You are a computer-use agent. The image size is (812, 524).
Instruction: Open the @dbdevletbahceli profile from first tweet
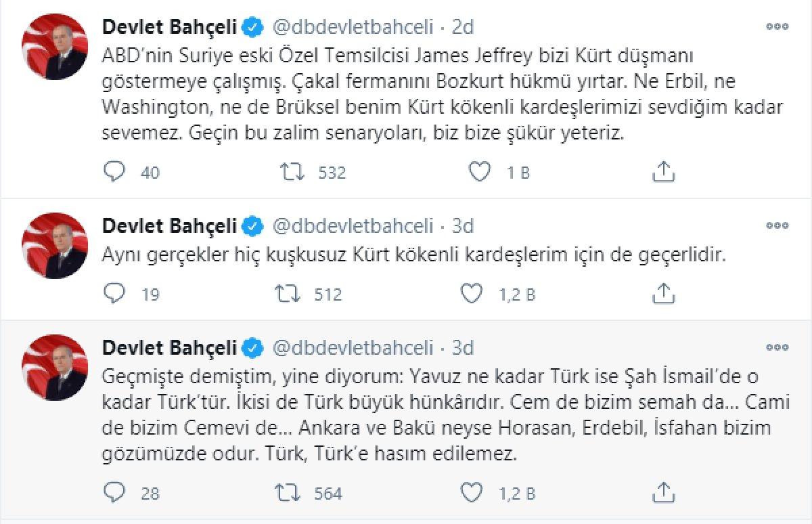coord(354,27)
